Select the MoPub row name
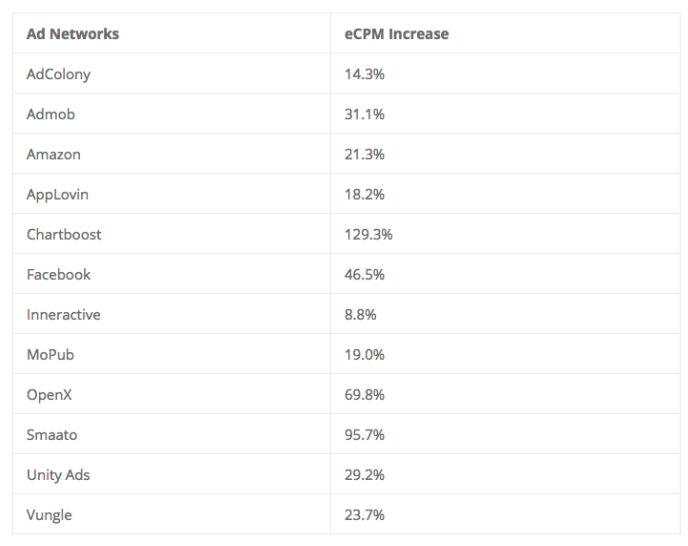Screen dimensions: 688x546 tap(52, 354)
